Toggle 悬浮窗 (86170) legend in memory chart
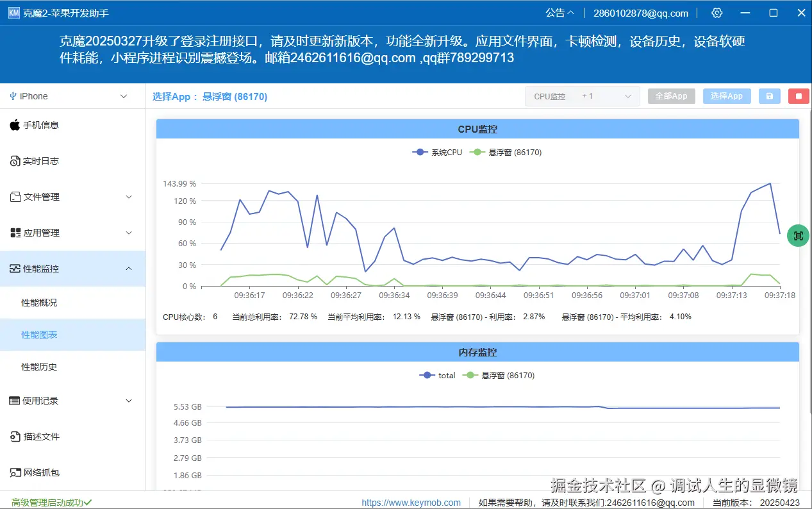The width and height of the screenshot is (812, 509). coord(499,376)
